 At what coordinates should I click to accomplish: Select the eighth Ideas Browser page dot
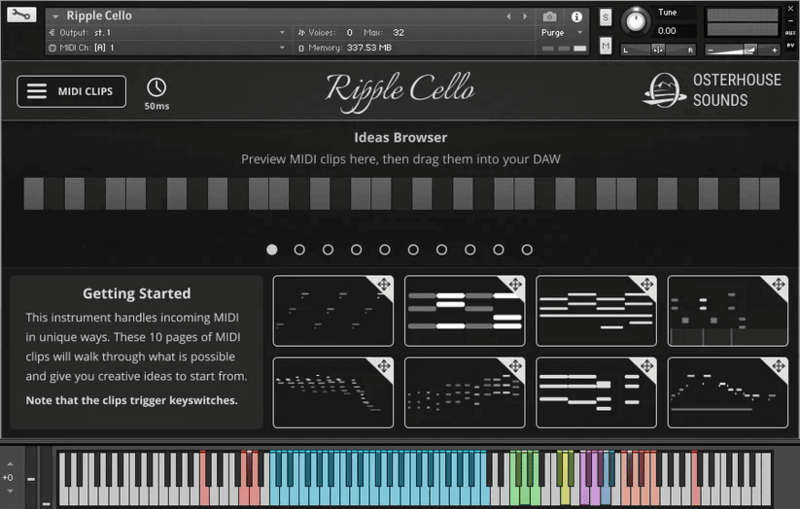[470, 249]
